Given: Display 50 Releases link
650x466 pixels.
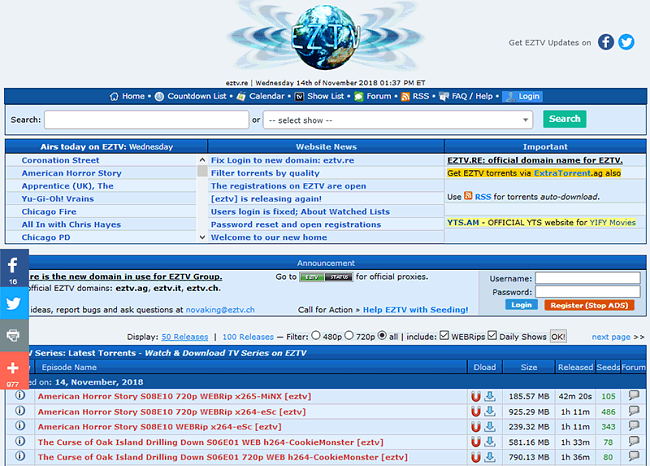Looking at the screenshot, I should tap(185, 337).
